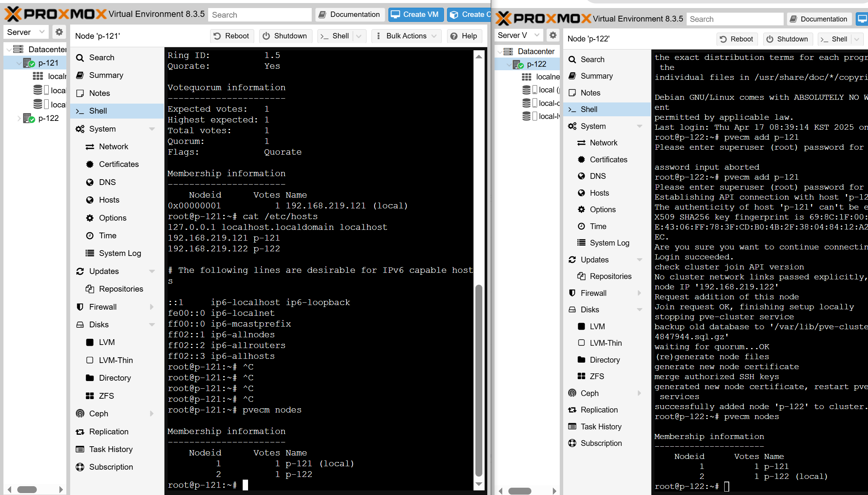868x495 pixels.
Task: Click the p-121 terminal vertical scrollbar thumb
Action: pos(478,380)
